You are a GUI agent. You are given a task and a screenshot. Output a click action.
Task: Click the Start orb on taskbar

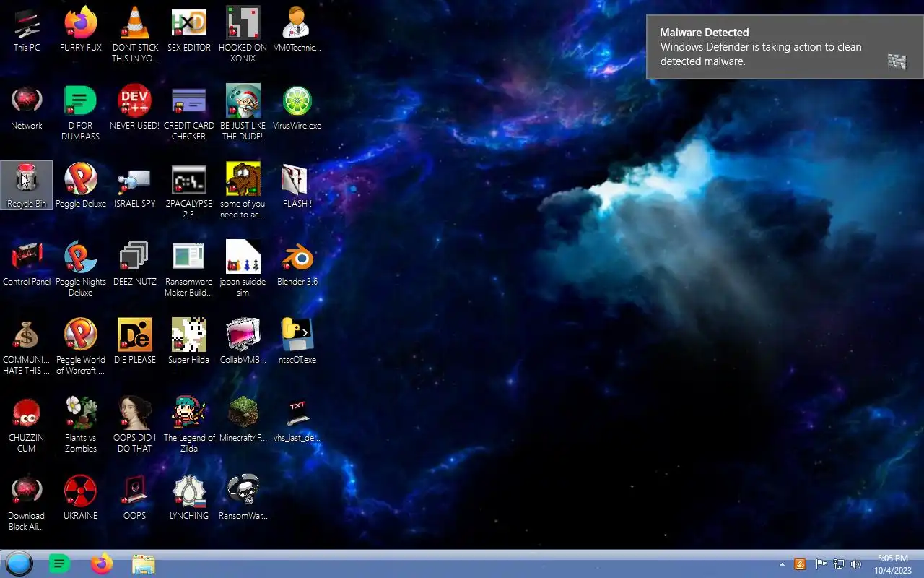pyautogui.click(x=19, y=564)
